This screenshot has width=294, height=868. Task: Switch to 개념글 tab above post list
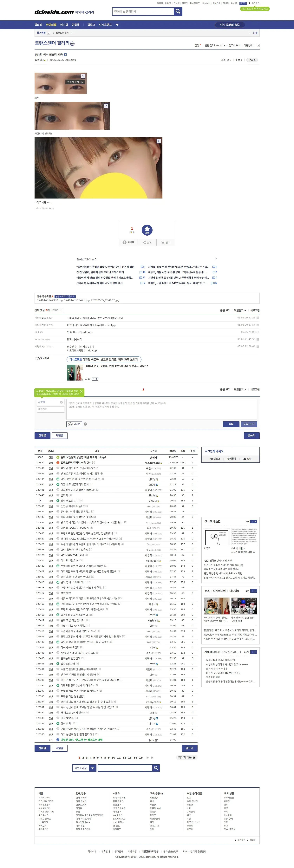pos(59,436)
